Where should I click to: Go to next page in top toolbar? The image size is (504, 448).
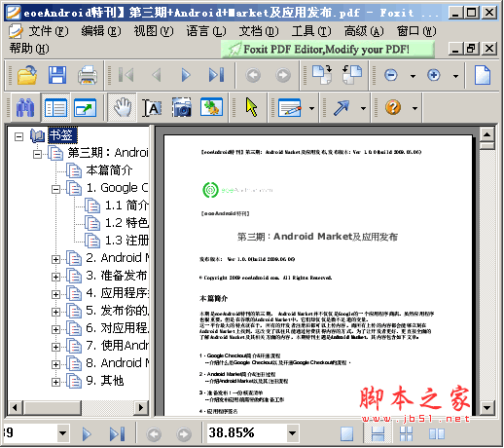click(186, 75)
